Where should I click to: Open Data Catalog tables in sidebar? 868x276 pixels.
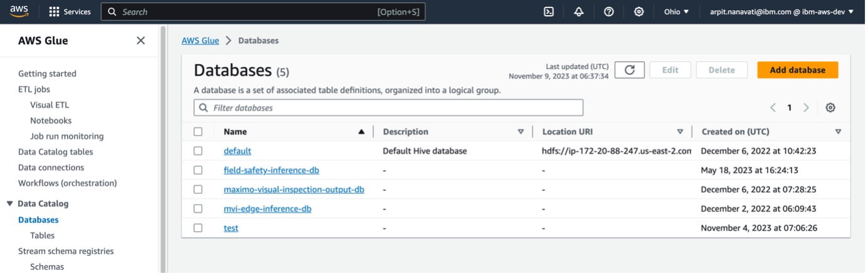(55, 152)
